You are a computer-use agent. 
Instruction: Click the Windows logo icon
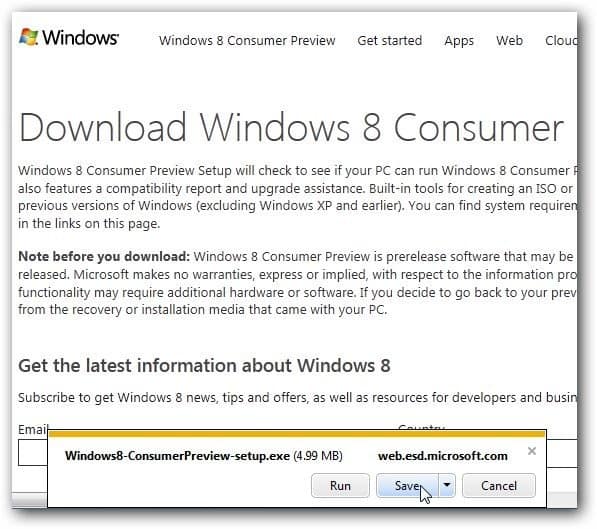coord(29,37)
